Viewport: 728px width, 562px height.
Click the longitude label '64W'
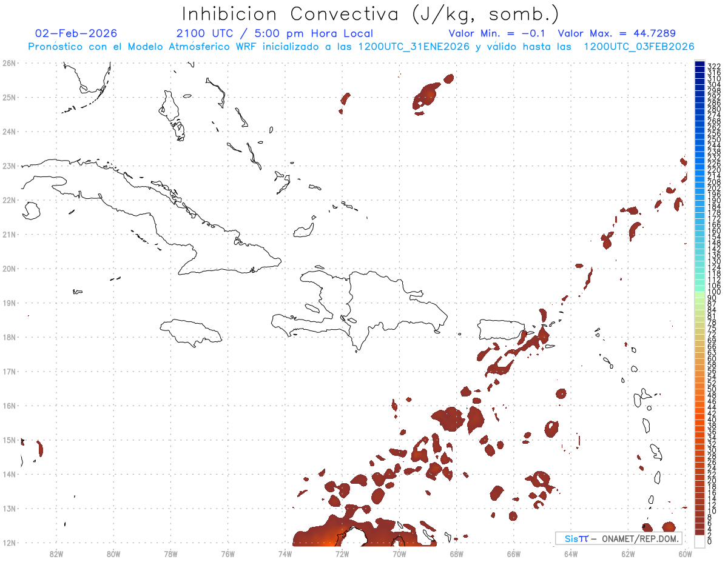coord(571,554)
